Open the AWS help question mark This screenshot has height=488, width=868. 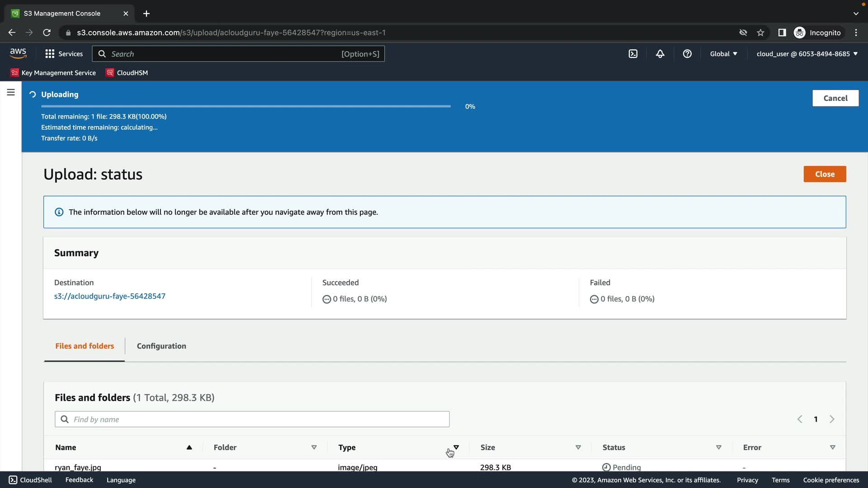click(x=687, y=54)
